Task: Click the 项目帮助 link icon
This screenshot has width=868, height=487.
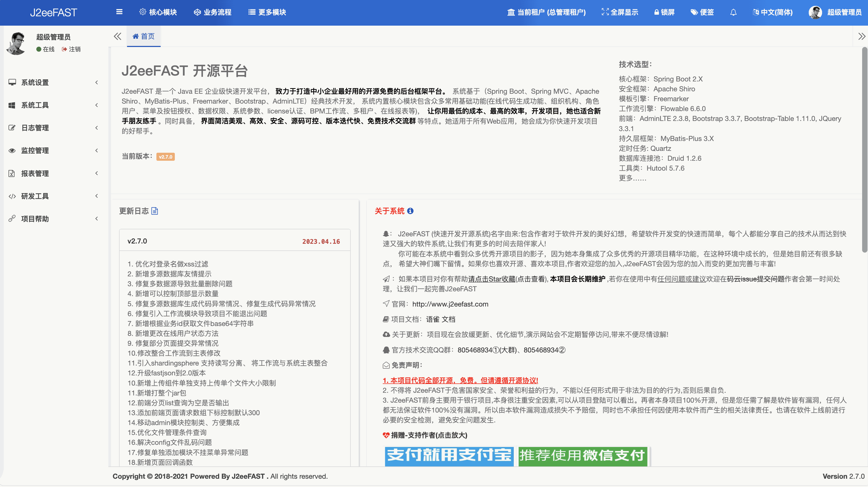Action: [x=12, y=219]
